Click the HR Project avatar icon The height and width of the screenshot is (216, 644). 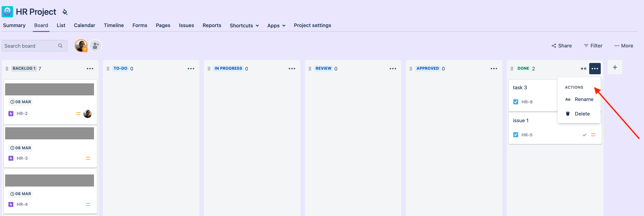7,12
